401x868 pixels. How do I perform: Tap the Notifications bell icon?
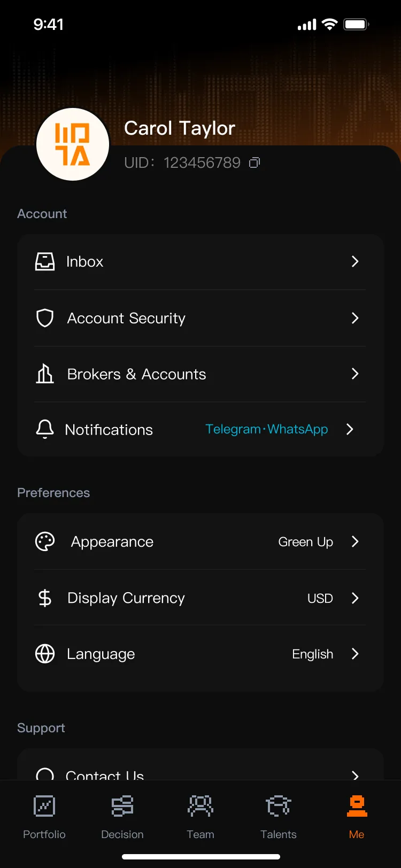(x=45, y=429)
